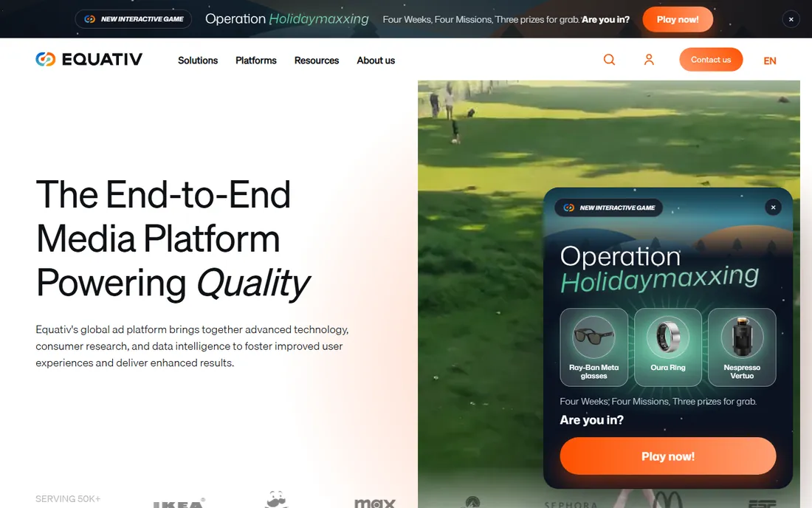Open the Solutions menu

[x=198, y=61]
